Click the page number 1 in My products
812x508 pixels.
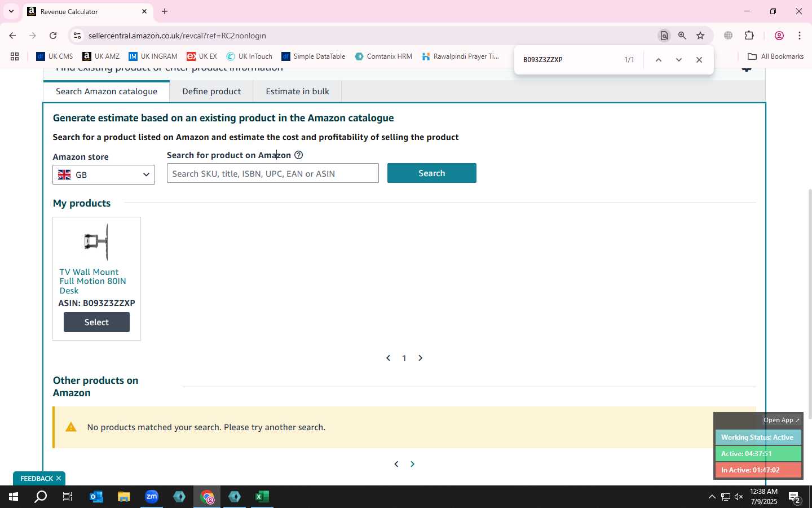pos(404,358)
